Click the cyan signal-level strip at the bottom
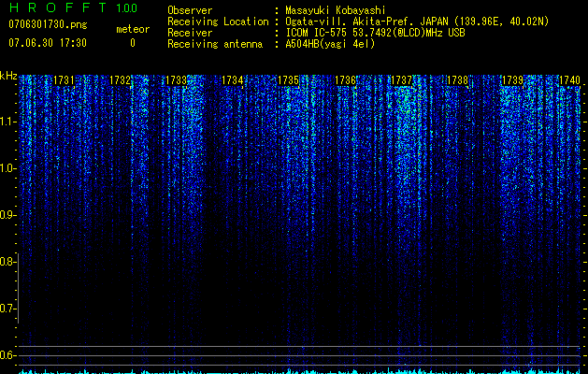588x374 pixels. pos(300,372)
